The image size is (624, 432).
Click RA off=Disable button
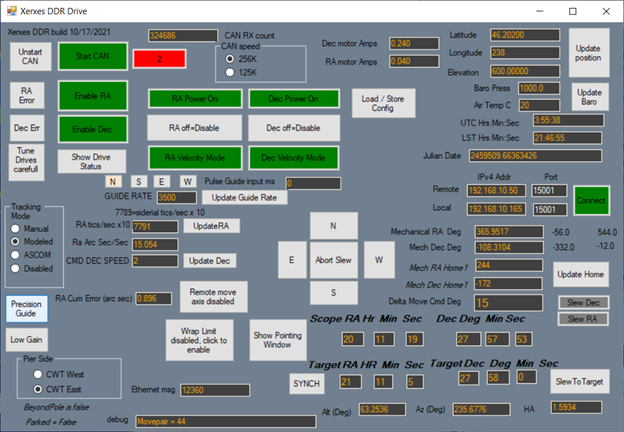194,128
